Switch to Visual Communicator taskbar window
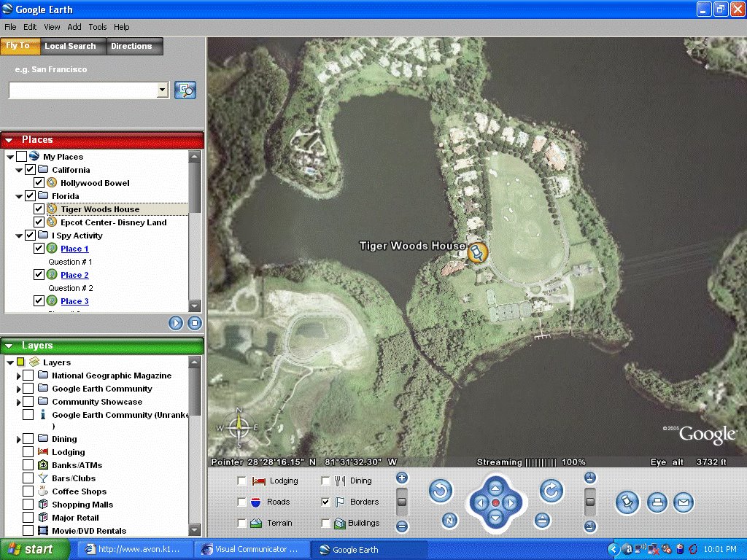747x560 pixels. [x=251, y=549]
